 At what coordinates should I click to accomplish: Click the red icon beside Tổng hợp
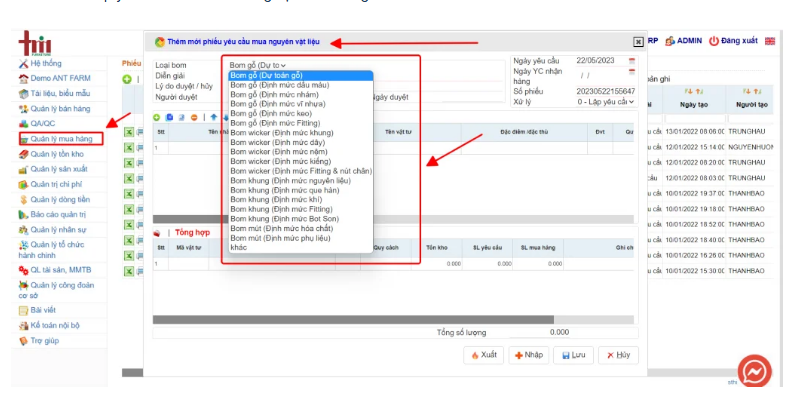tap(157, 233)
